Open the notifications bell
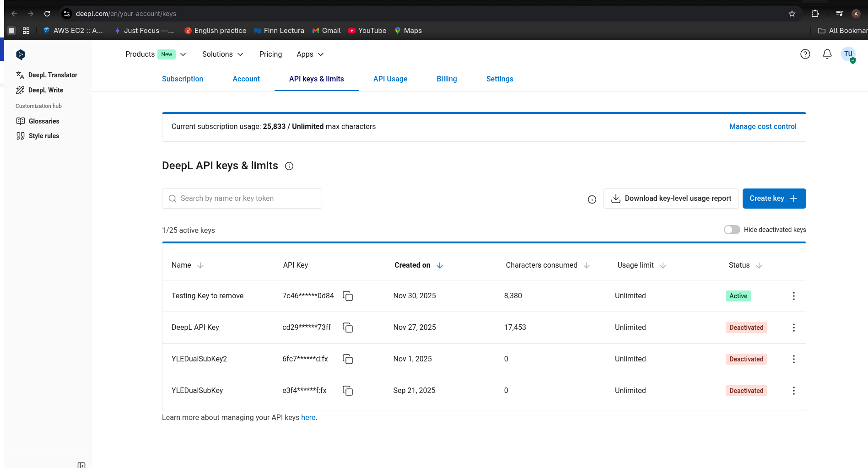The height and width of the screenshot is (468, 868). [x=827, y=54]
